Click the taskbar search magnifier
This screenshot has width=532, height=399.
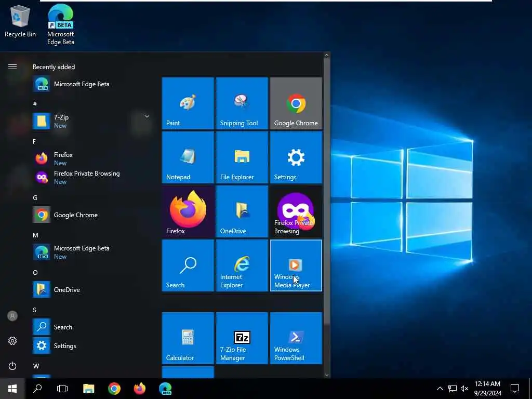click(37, 389)
